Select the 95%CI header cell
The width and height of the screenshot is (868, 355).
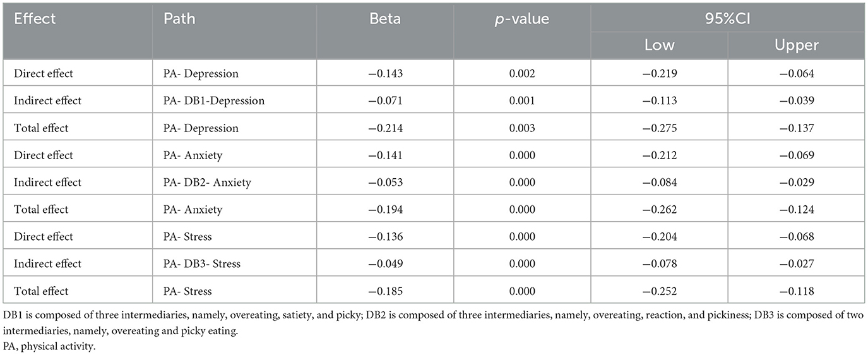[728, 18]
